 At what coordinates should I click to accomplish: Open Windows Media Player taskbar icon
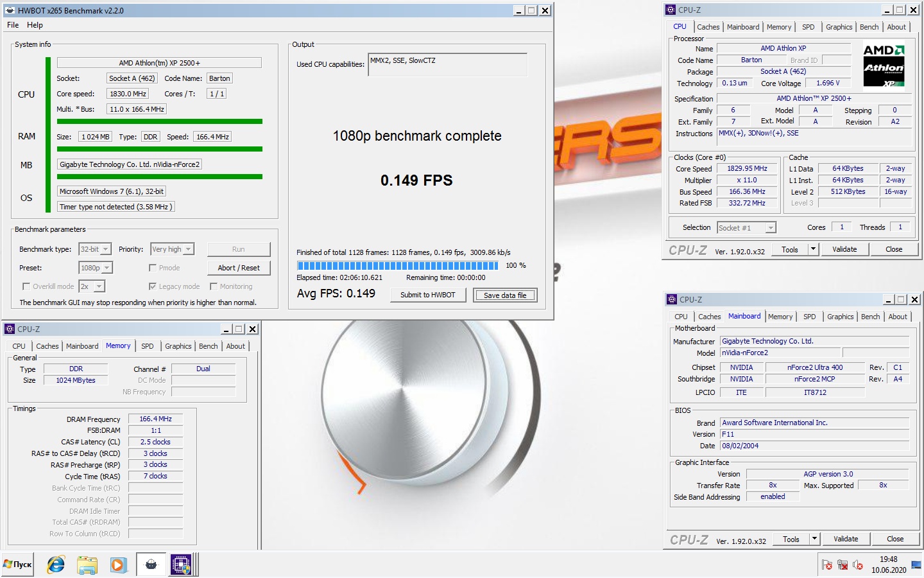[118, 565]
